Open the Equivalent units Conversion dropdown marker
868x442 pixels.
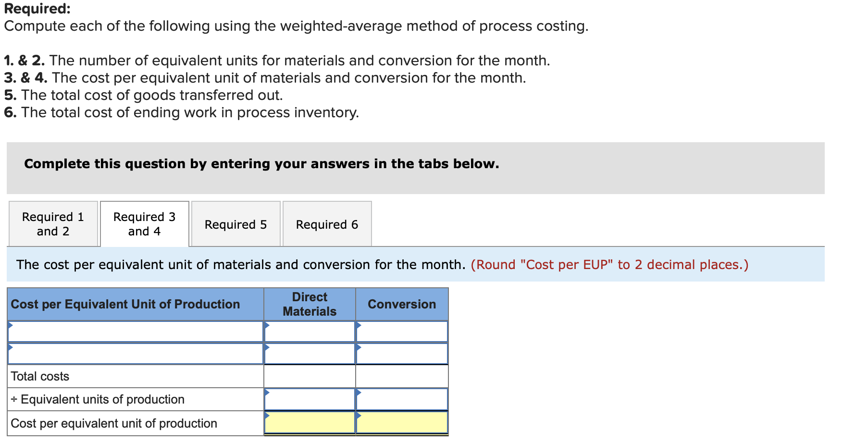[x=359, y=393]
